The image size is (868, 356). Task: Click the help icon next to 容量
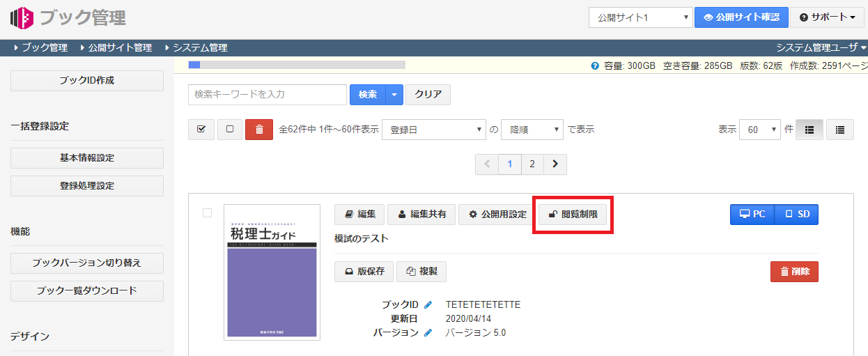click(x=595, y=66)
